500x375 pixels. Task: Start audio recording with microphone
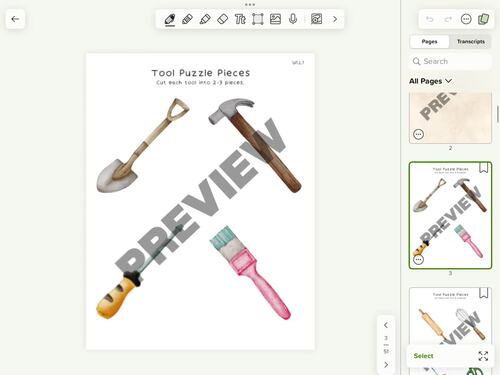tap(293, 19)
